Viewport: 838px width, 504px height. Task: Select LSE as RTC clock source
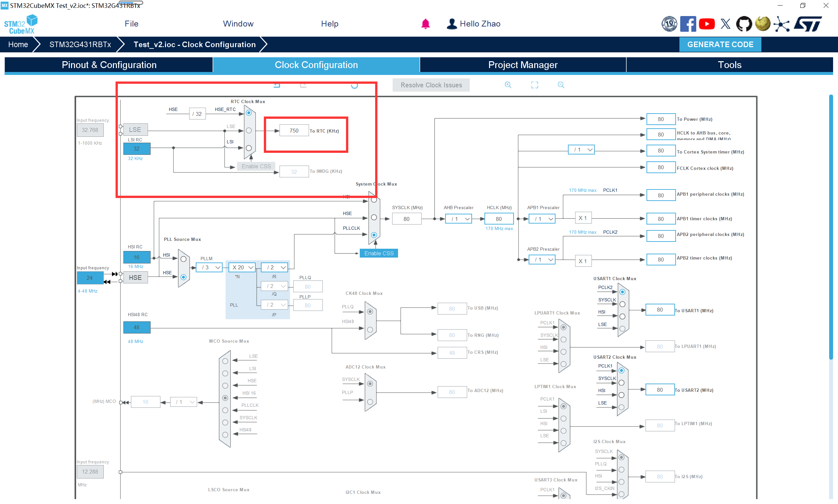click(x=249, y=130)
